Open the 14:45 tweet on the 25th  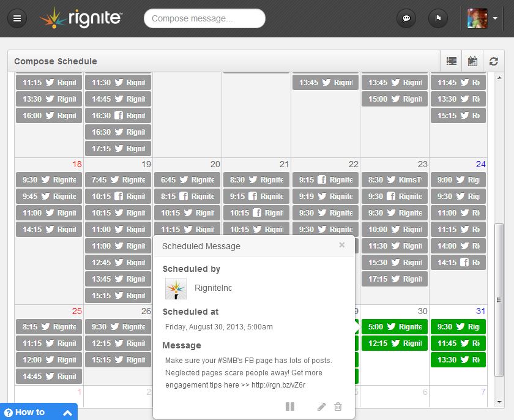tap(49, 376)
